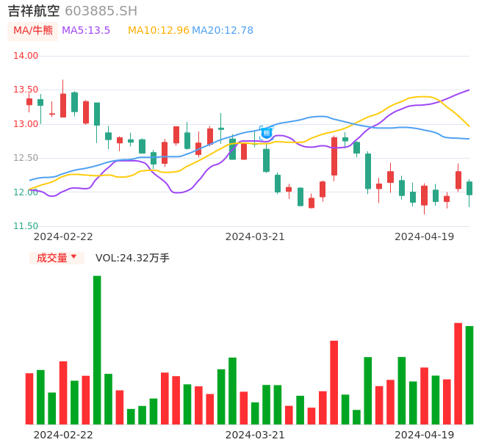Click the red dropdown arrow beside 成交量
Screen dimensions: 504x445
[73, 258]
